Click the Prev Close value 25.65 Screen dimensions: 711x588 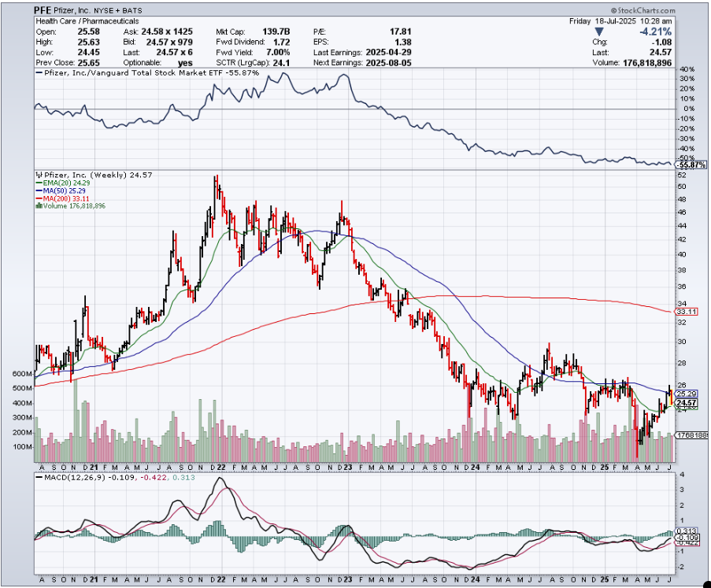click(x=88, y=62)
